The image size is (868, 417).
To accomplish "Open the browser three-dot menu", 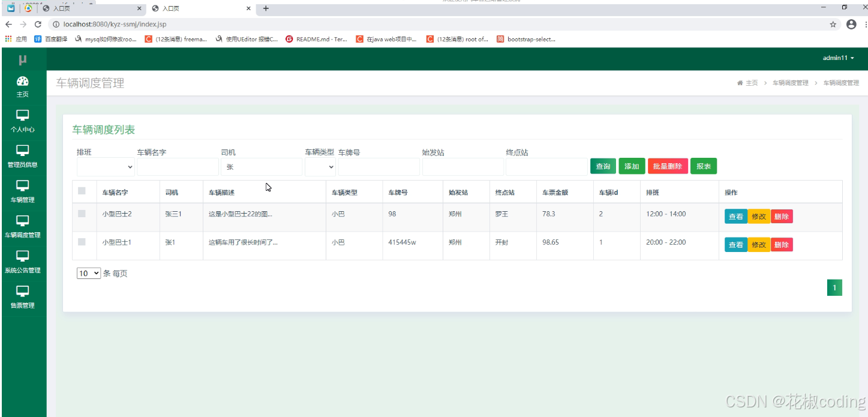I will click(865, 25).
